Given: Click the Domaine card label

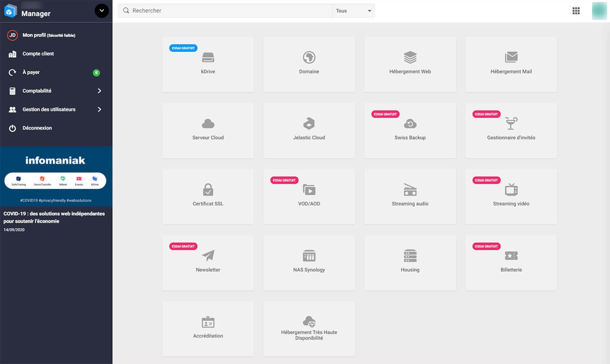Looking at the screenshot, I should (x=309, y=72).
